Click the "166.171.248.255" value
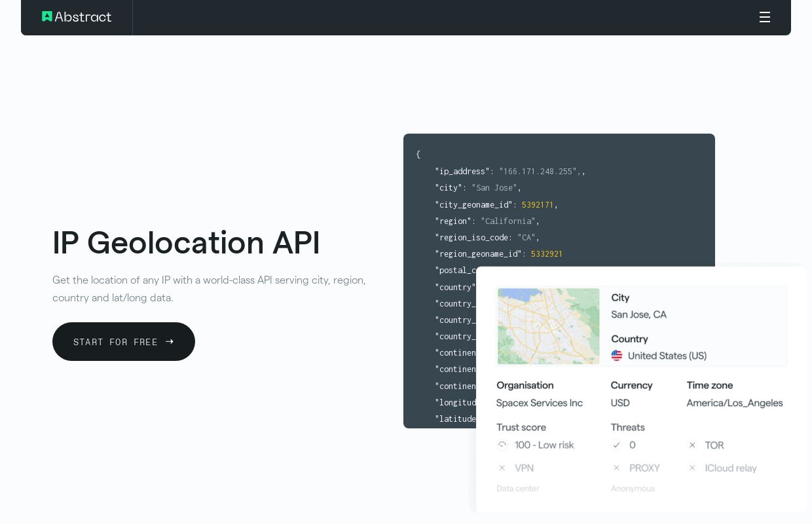Screen dimensions: 812x524 pos(538,171)
